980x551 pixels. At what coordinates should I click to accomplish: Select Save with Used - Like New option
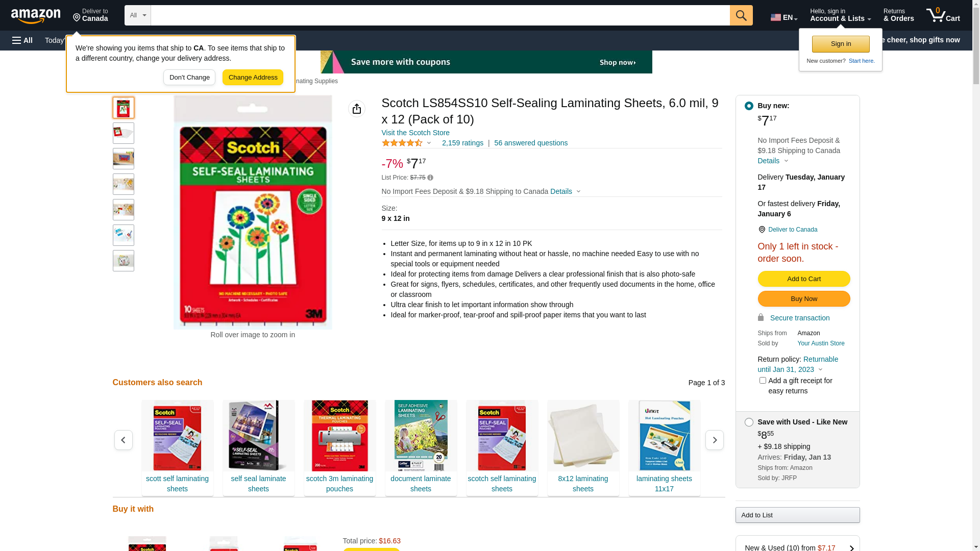coord(749,422)
